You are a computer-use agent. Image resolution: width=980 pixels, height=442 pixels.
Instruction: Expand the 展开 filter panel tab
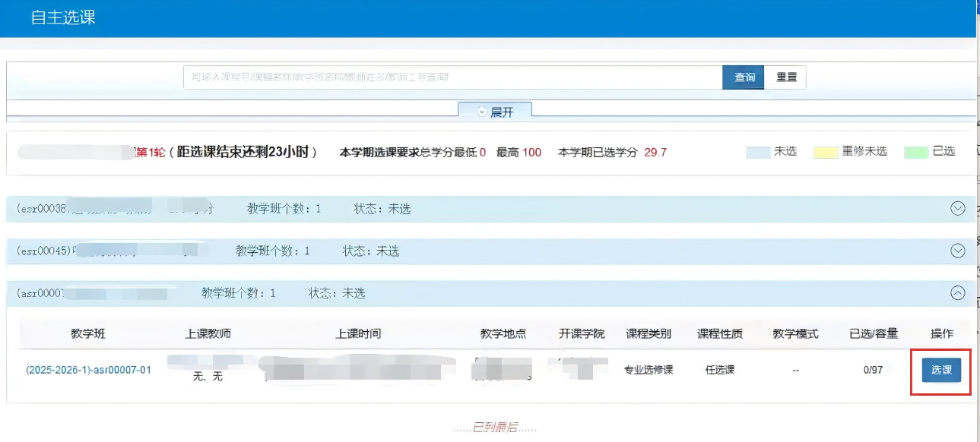point(494,112)
